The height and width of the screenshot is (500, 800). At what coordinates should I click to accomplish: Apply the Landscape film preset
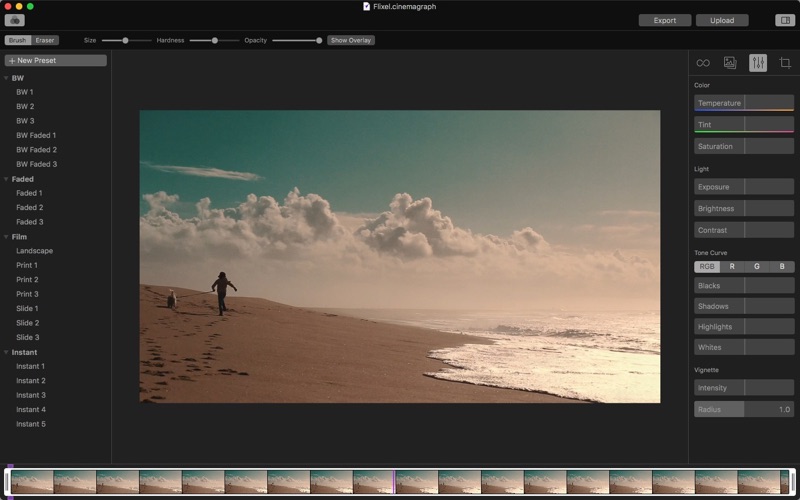tap(34, 251)
